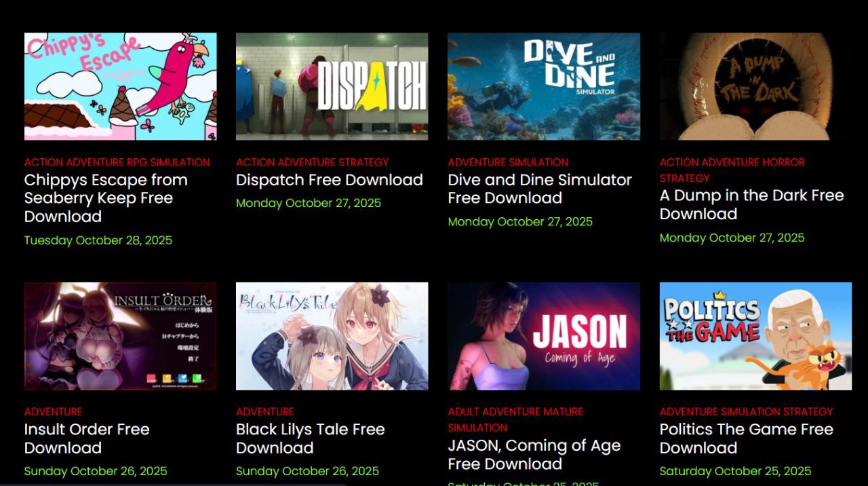Open the Black Lily's Tale thumbnail

(332, 336)
